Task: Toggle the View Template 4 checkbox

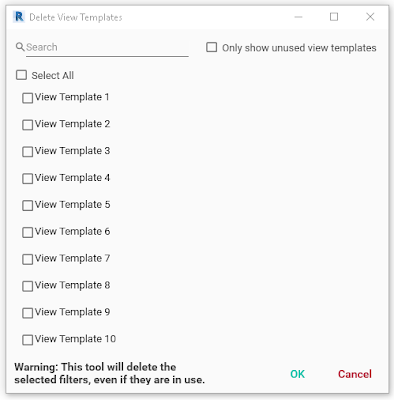Action: pyautogui.click(x=27, y=179)
